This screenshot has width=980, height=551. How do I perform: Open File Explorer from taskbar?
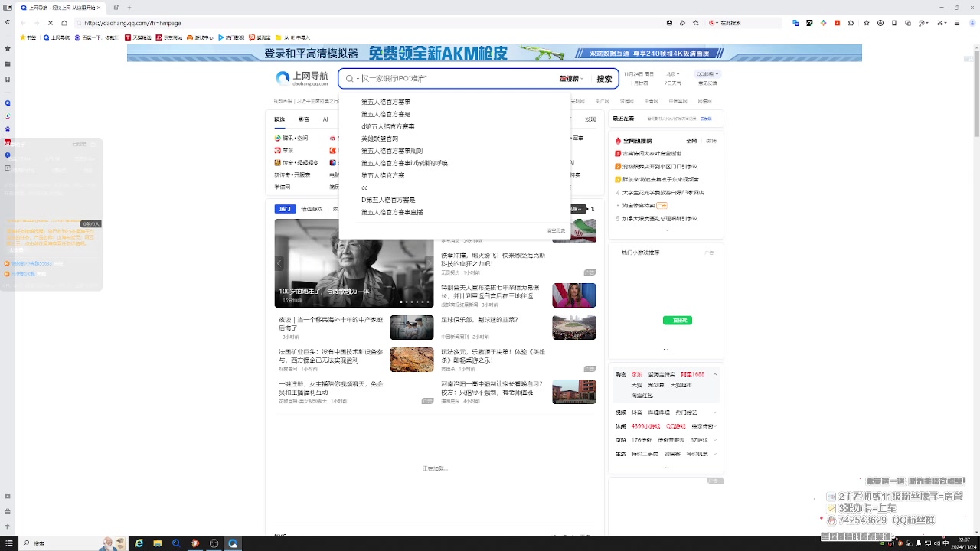[x=158, y=543]
